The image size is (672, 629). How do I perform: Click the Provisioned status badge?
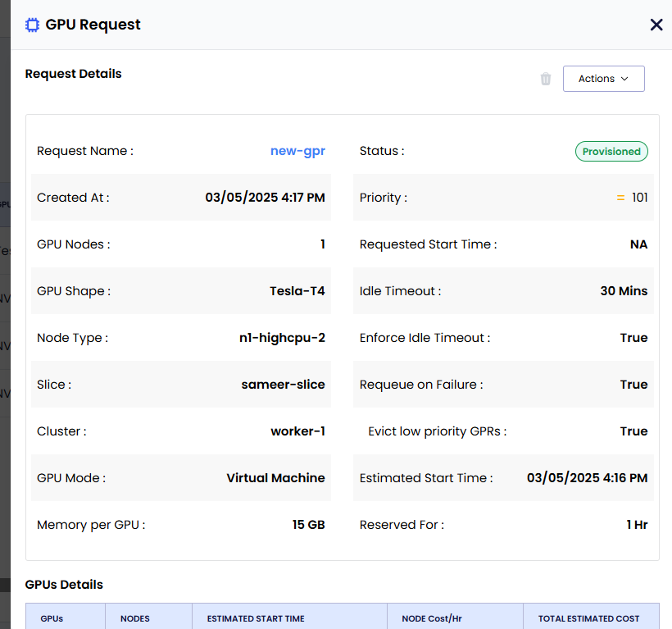tap(611, 152)
